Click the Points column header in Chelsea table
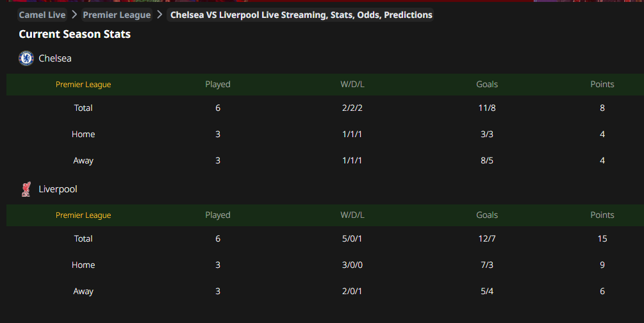The height and width of the screenshot is (323, 644). pos(602,85)
